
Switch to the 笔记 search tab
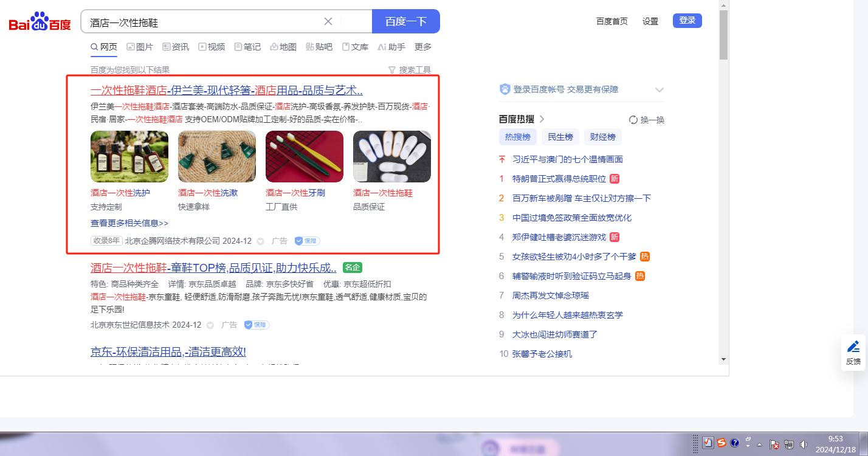click(247, 47)
